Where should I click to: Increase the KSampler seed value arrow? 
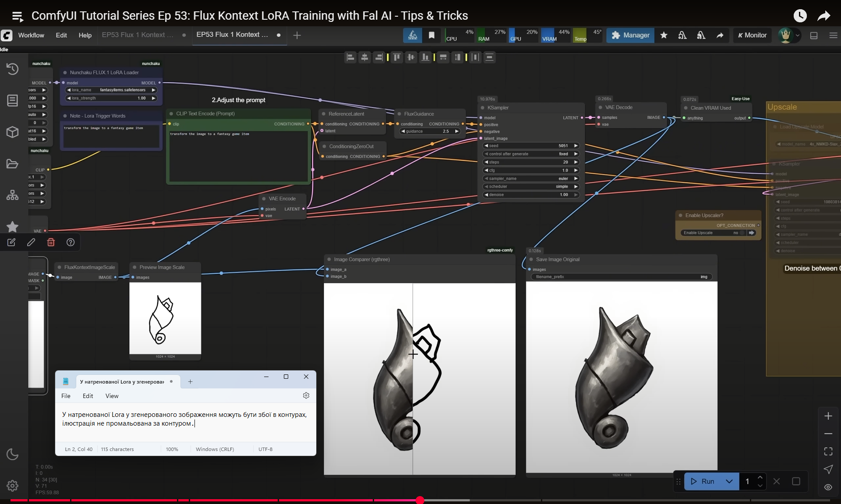576,146
